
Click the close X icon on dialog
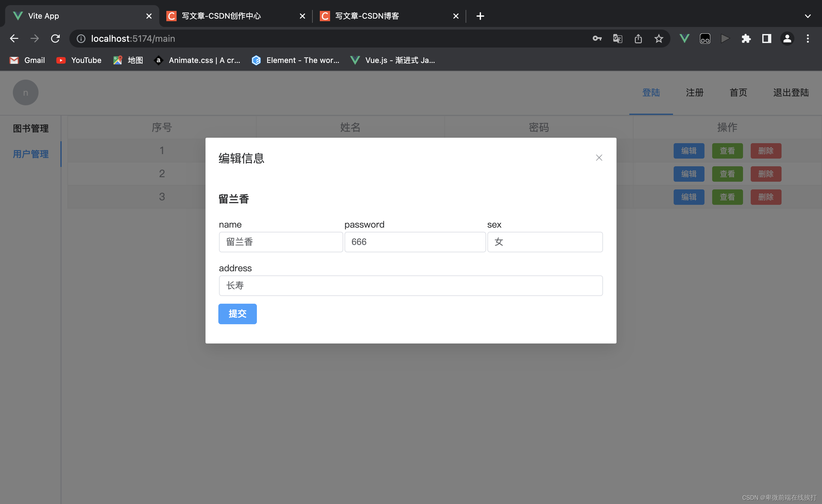click(x=598, y=157)
